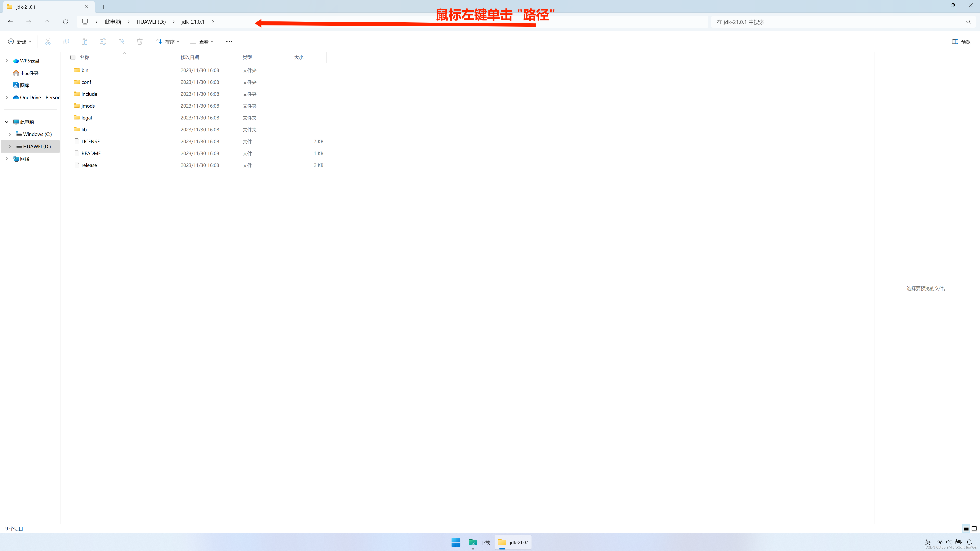Open the three-dots more options menu
Screen dimensions: 980x551
click(229, 42)
